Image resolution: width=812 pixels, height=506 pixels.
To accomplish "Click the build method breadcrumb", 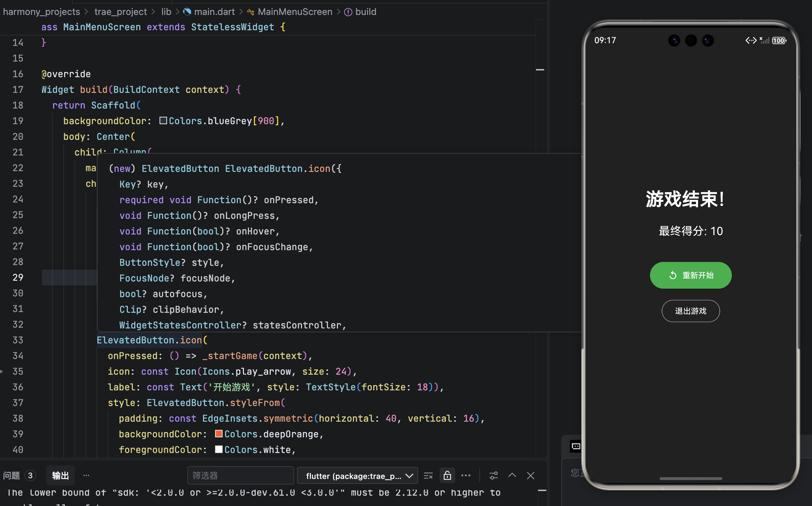I will [x=365, y=12].
